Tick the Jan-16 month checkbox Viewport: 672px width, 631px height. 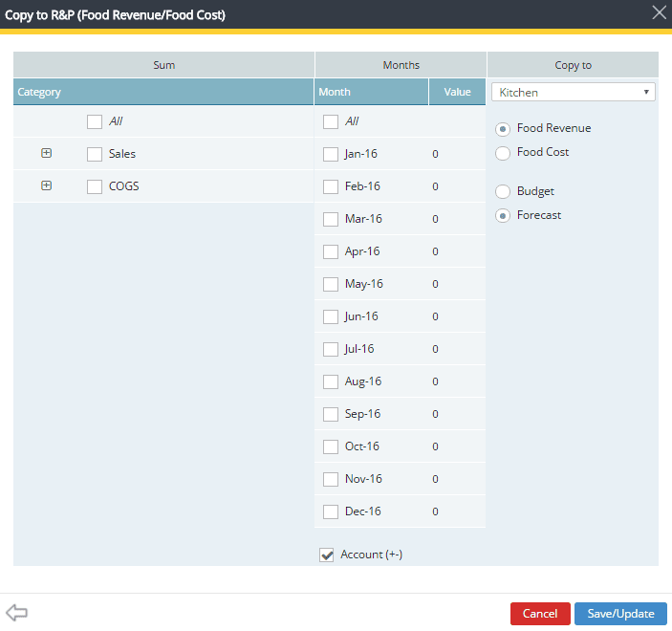pos(331,154)
